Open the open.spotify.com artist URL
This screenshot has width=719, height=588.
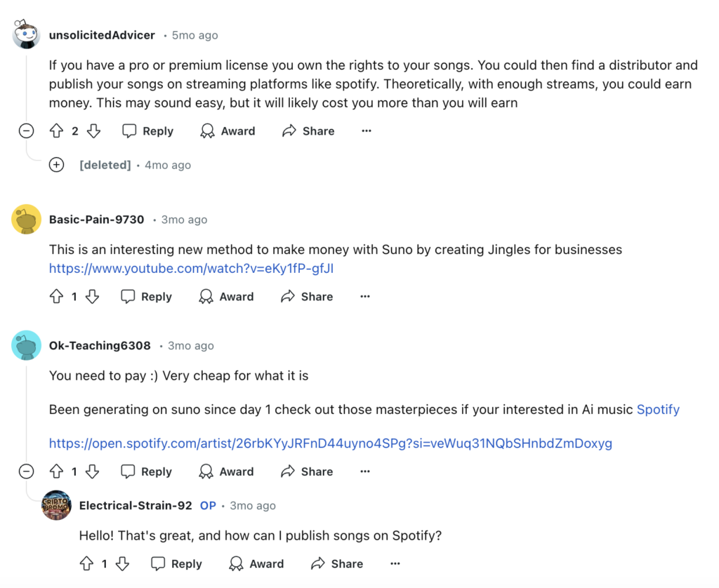(331, 443)
